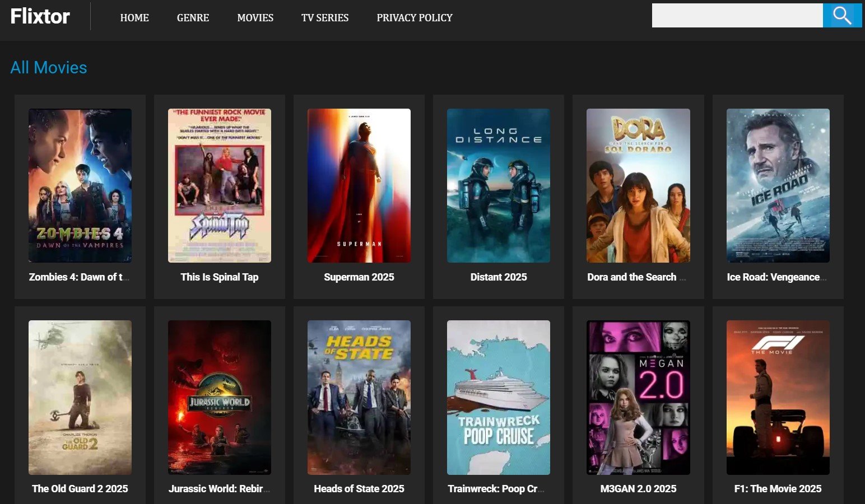Click the 'Jurassic World: Rebir...' title
The image size is (865, 504).
tap(219, 489)
